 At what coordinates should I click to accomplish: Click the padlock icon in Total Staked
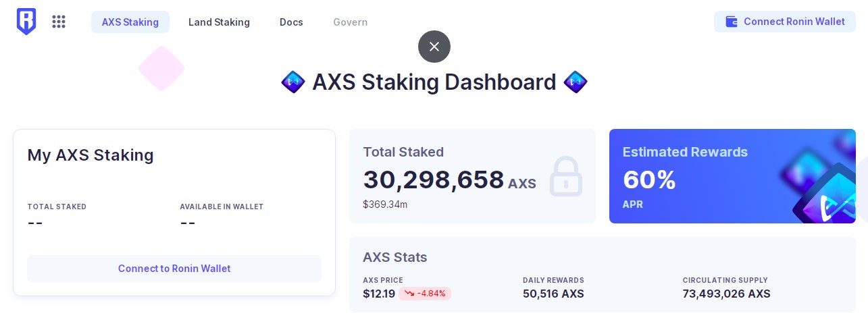coord(565,176)
